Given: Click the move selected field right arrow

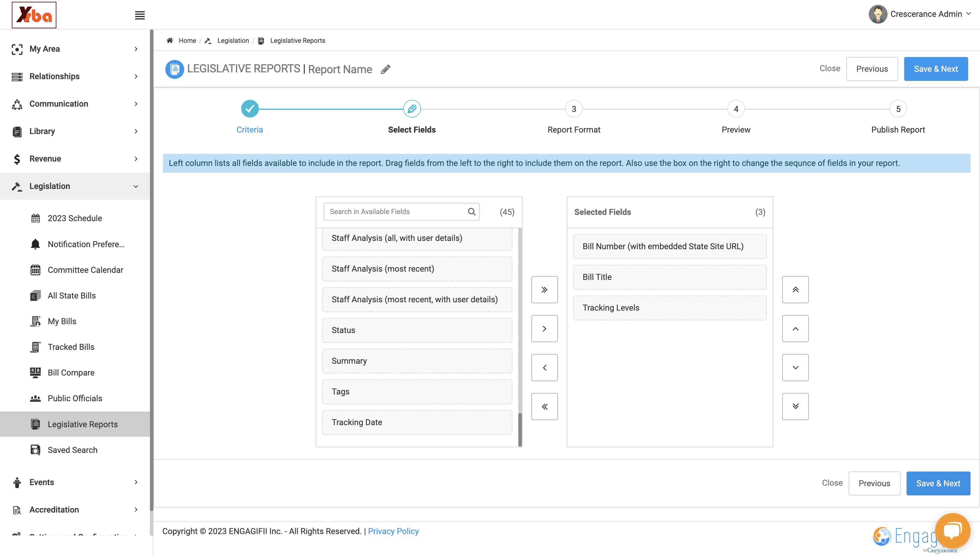Looking at the screenshot, I should click(544, 329).
